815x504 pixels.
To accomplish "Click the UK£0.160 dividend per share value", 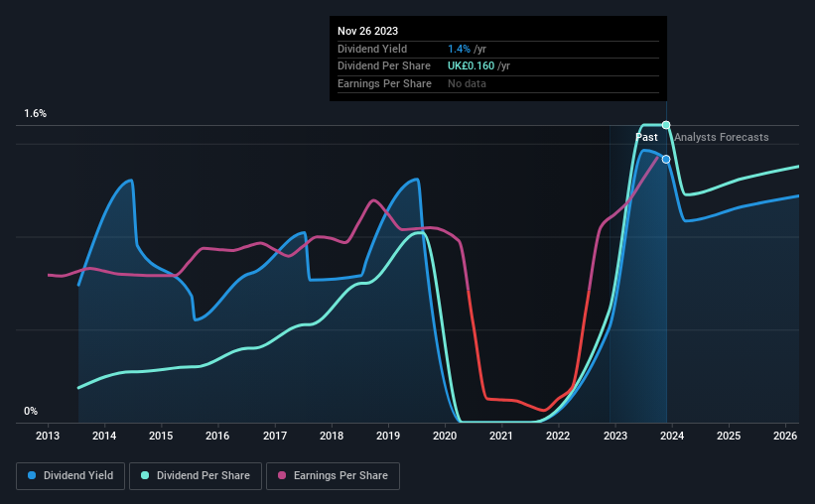I will (x=471, y=66).
